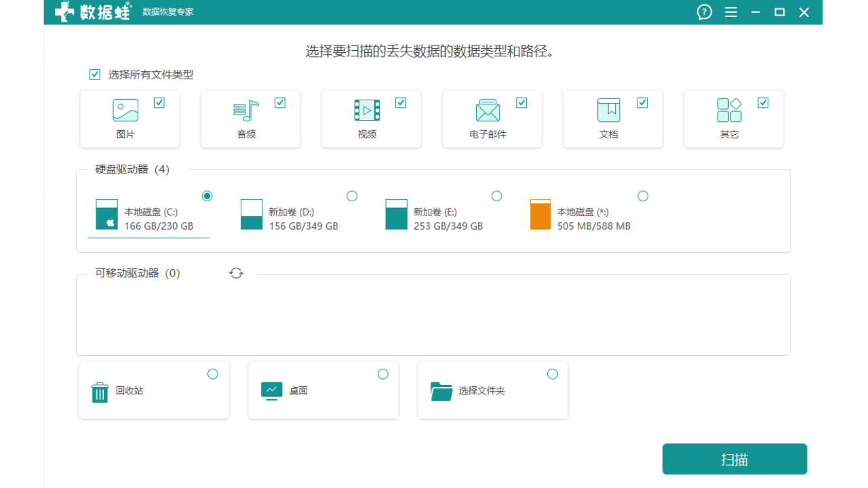Uncheck the document file type checkbox

(642, 103)
